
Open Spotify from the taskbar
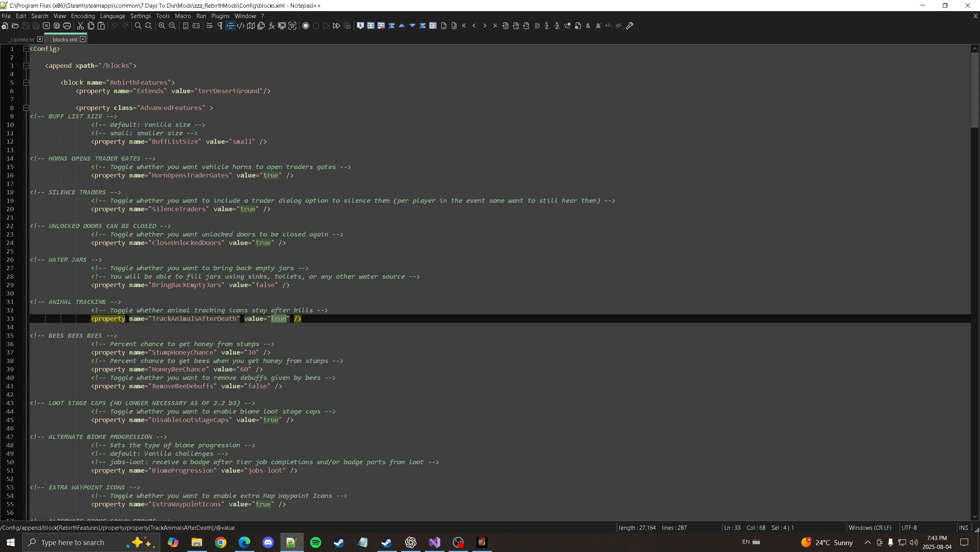tap(316, 542)
